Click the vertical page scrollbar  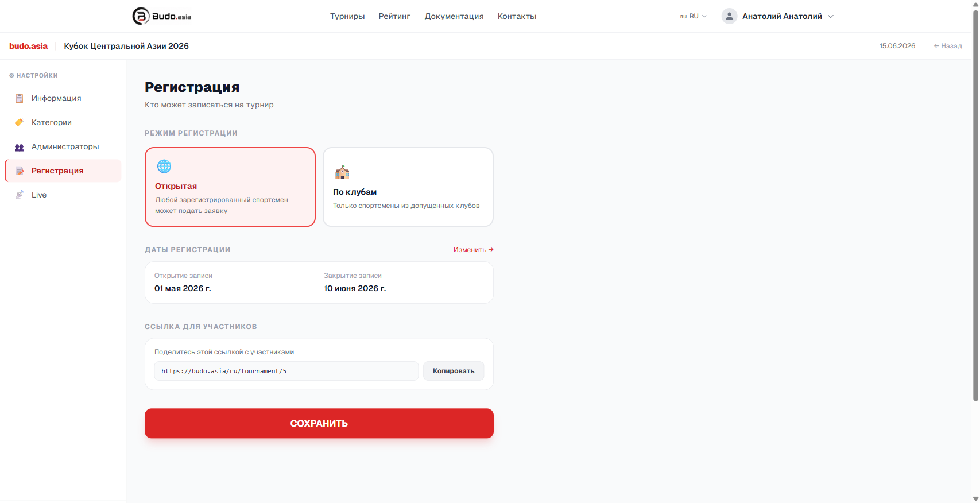coord(975,206)
